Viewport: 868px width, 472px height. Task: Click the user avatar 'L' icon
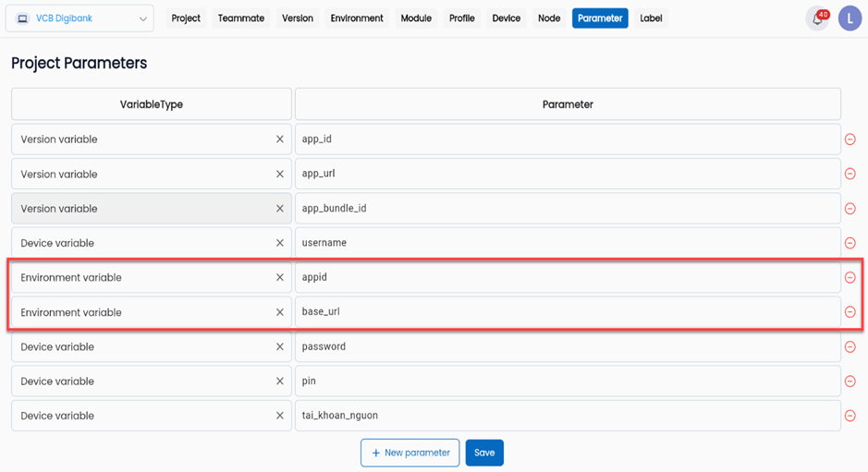(x=850, y=18)
